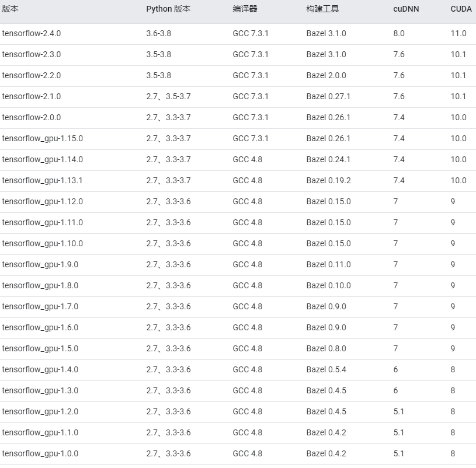Viewport: 476px width, 468px height.
Task: Click the Bazel 0.19.2 cell
Action: point(328,180)
